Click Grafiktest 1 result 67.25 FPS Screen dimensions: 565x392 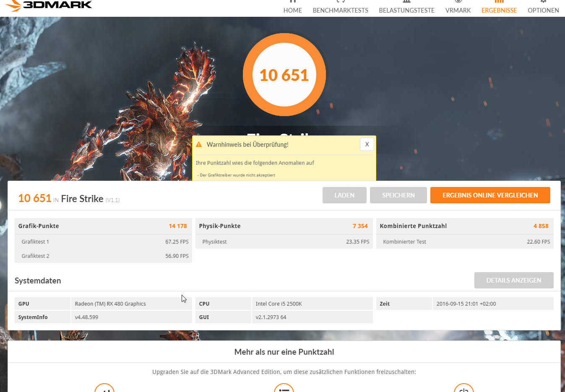[177, 242]
